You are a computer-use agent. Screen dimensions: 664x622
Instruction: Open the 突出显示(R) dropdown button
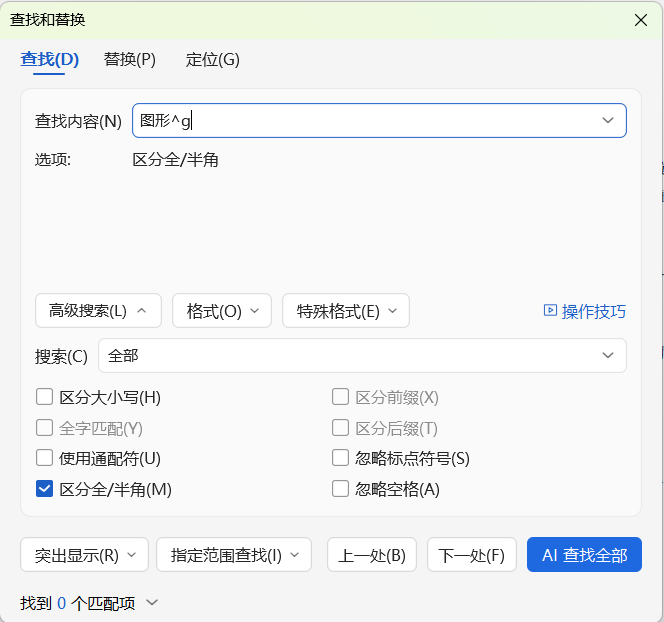84,555
